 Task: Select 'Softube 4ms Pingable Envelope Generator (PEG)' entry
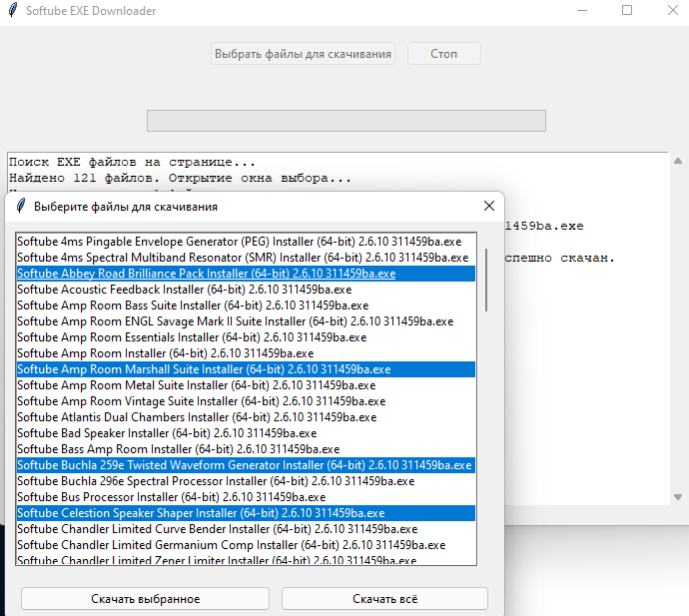tap(246, 242)
